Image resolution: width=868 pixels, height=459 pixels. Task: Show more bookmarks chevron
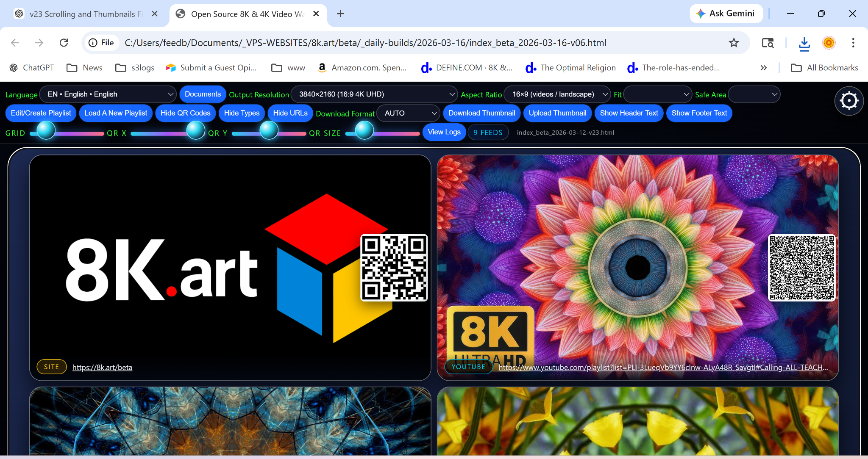pyautogui.click(x=763, y=68)
